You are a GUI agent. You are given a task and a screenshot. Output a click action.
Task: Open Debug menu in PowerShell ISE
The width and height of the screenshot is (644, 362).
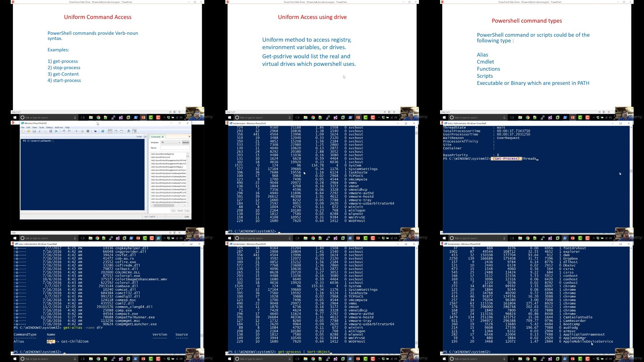[49, 127]
